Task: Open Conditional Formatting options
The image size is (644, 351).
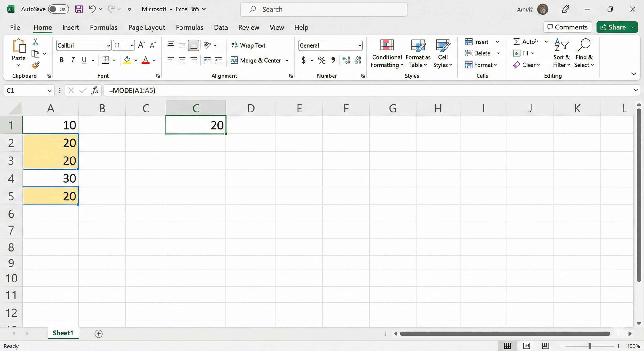Action: pyautogui.click(x=386, y=53)
